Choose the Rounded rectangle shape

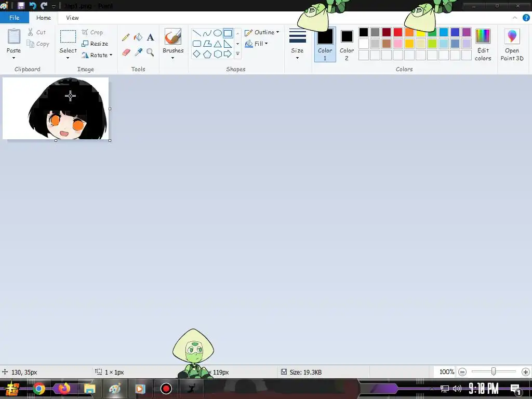(196, 44)
